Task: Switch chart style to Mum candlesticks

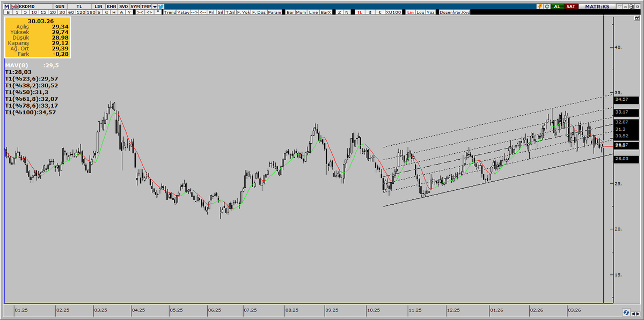Action: click(x=301, y=12)
